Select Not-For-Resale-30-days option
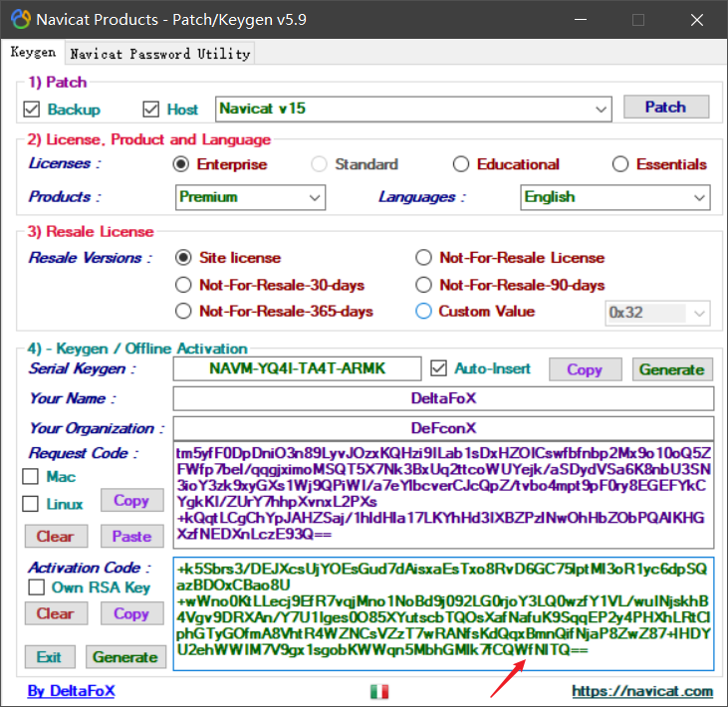Image resolution: width=728 pixels, height=707 pixels. (183, 285)
